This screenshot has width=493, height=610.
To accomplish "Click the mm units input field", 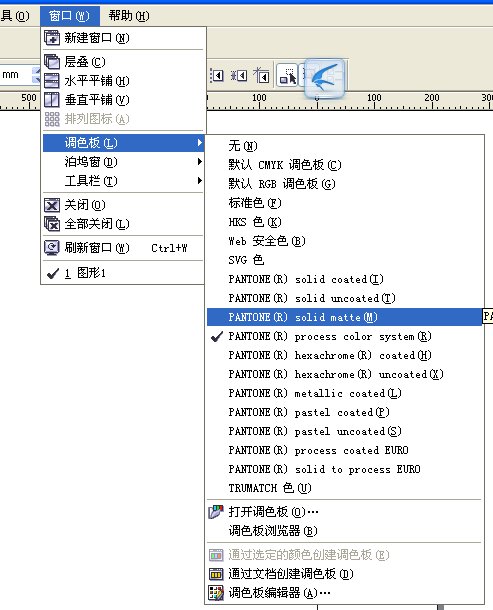I will click(x=16, y=75).
